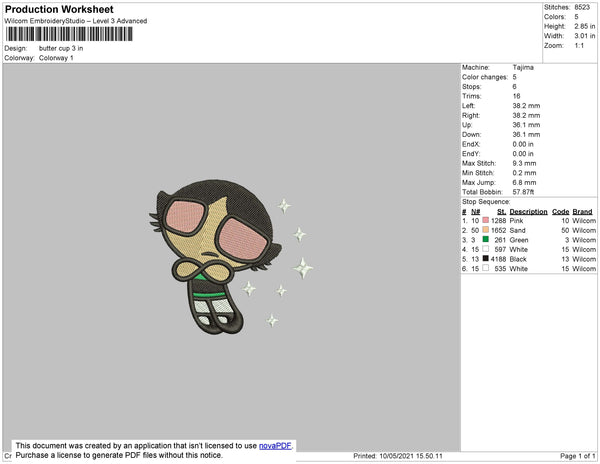Select the Width value '3.01 in'

pyautogui.click(x=584, y=36)
